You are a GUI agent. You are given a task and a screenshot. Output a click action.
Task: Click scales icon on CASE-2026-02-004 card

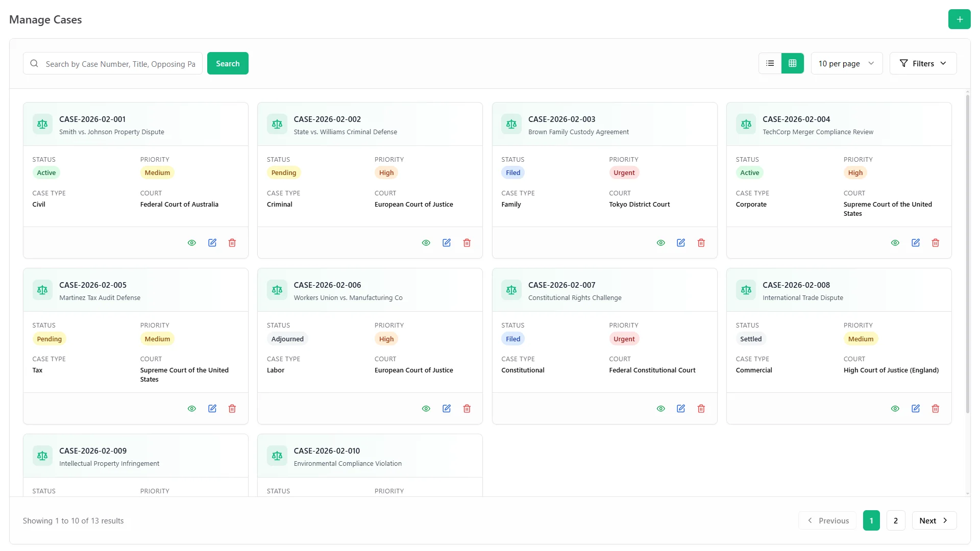pyautogui.click(x=746, y=124)
